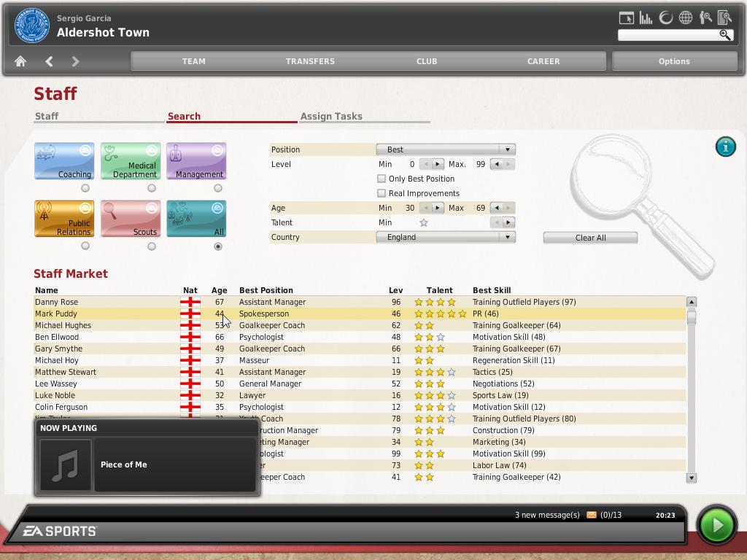747x560 pixels.
Task: Enable Only Best Position checkbox
Action: point(382,179)
